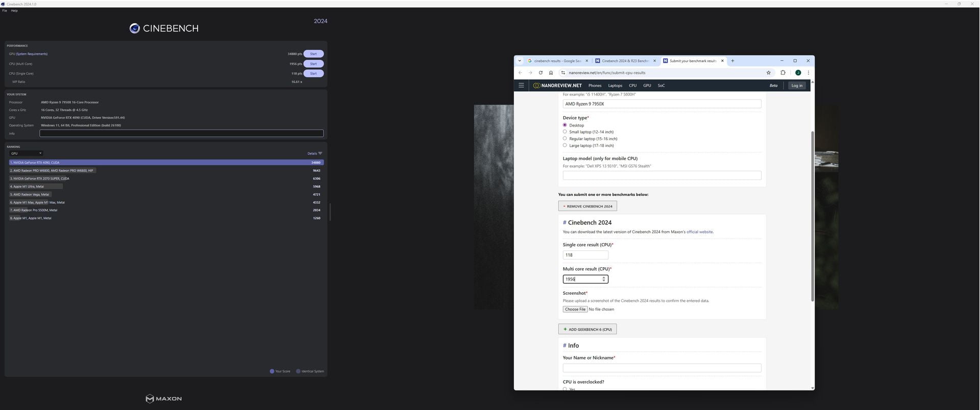Open Laptops menu on nanoreview
Viewport: 980px width, 410px height.
click(x=615, y=85)
